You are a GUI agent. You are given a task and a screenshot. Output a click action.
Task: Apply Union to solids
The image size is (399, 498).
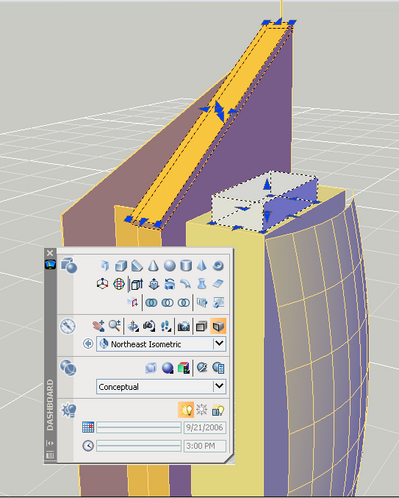point(151,302)
